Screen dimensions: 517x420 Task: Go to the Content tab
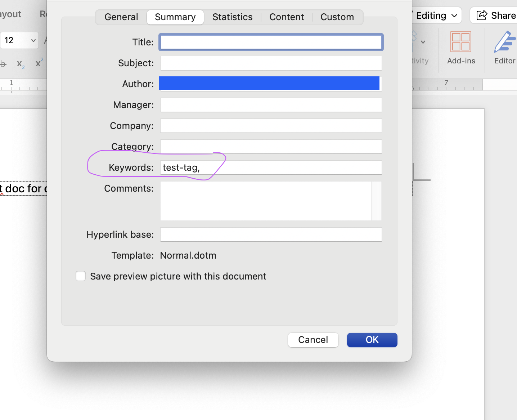(286, 17)
